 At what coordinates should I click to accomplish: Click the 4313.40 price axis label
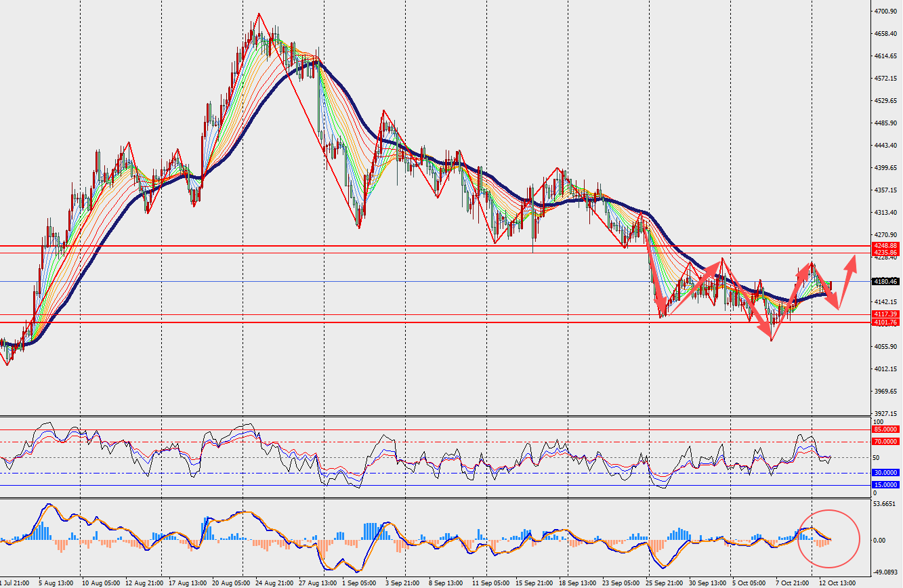(885, 213)
